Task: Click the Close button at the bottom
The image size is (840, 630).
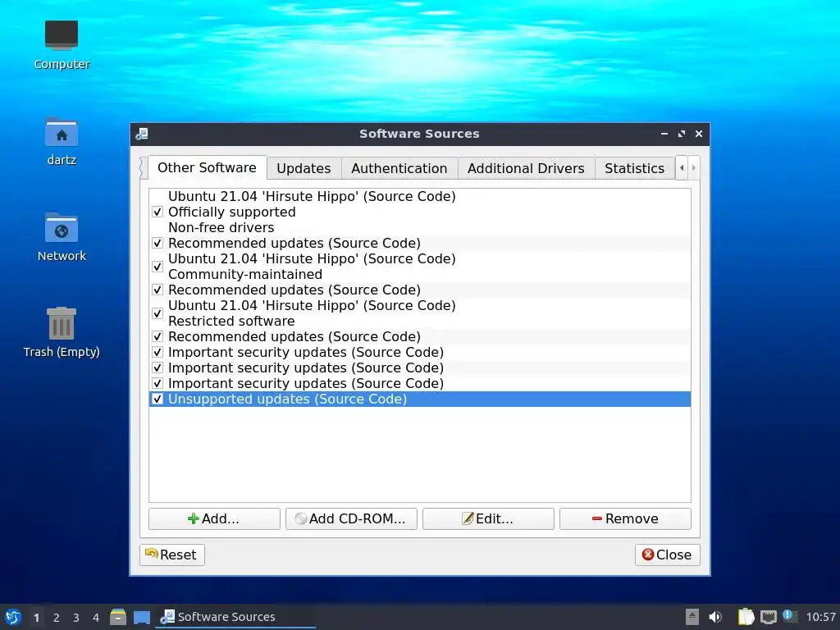Action: [x=667, y=555]
